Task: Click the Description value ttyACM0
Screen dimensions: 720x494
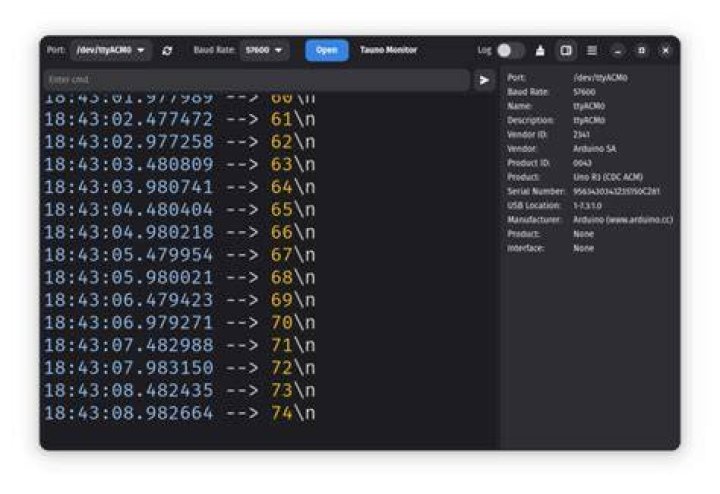Action: coord(589,120)
